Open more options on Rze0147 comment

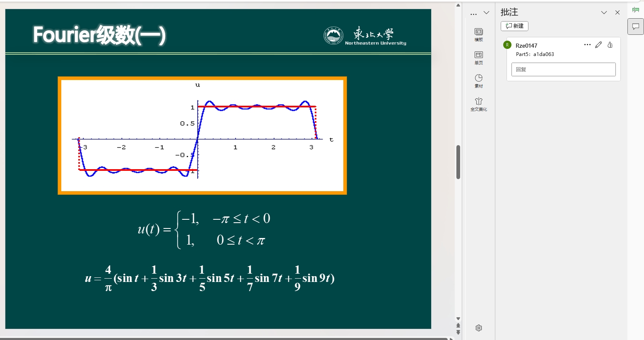point(587,45)
